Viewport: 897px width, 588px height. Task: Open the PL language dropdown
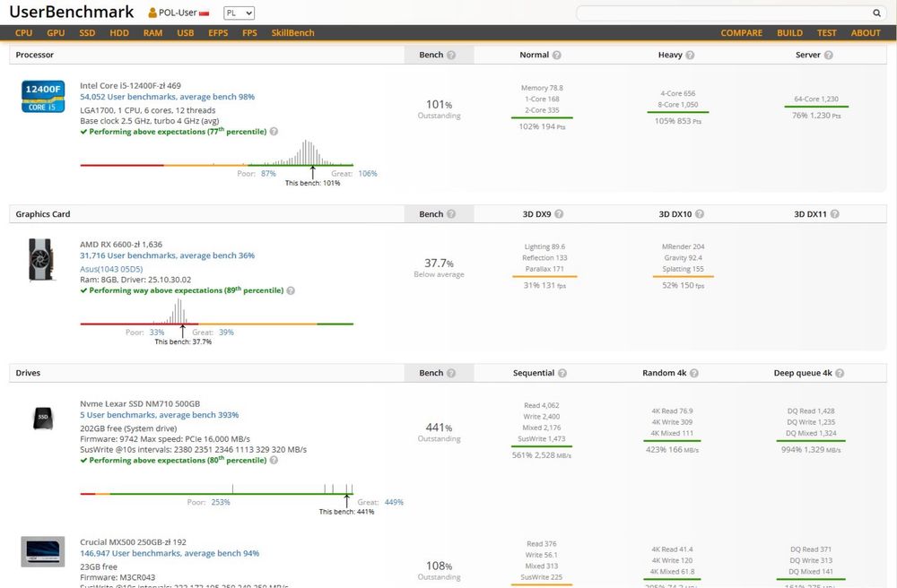[x=239, y=13]
